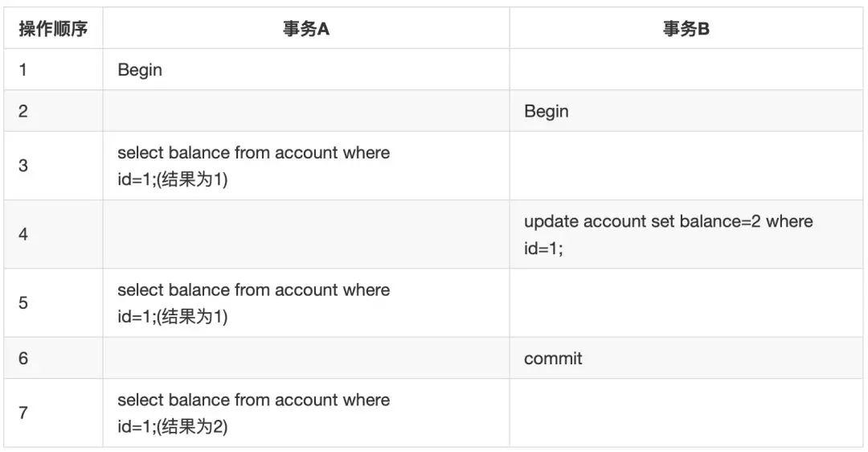Select the row 3 select balance query
The image size is (868, 452).
pyautogui.click(x=253, y=166)
